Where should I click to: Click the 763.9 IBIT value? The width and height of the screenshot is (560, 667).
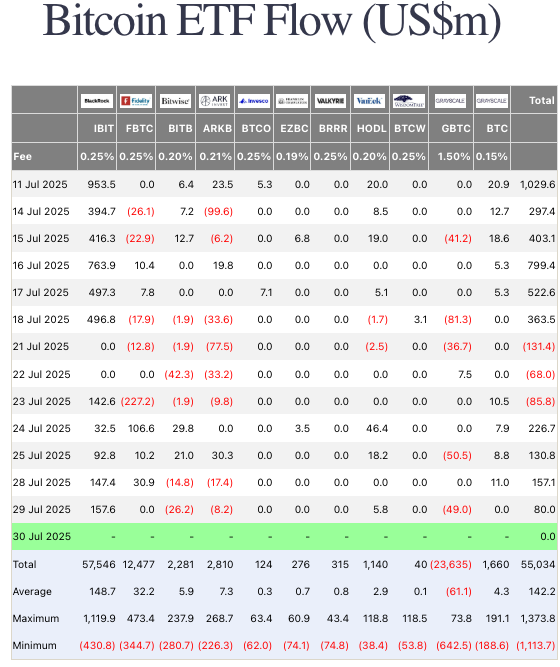(x=102, y=265)
